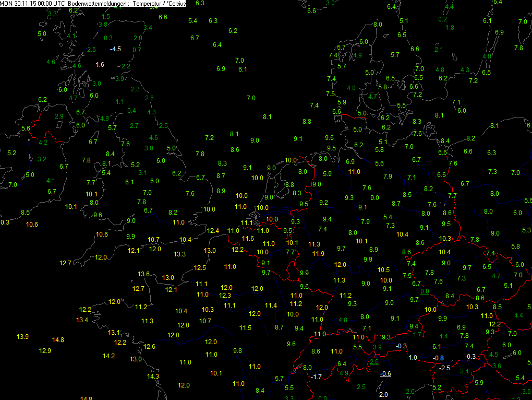This screenshot has width=532, height=400.
Task: Click the Temperatur / °Celsius label
Action: pos(160,3)
